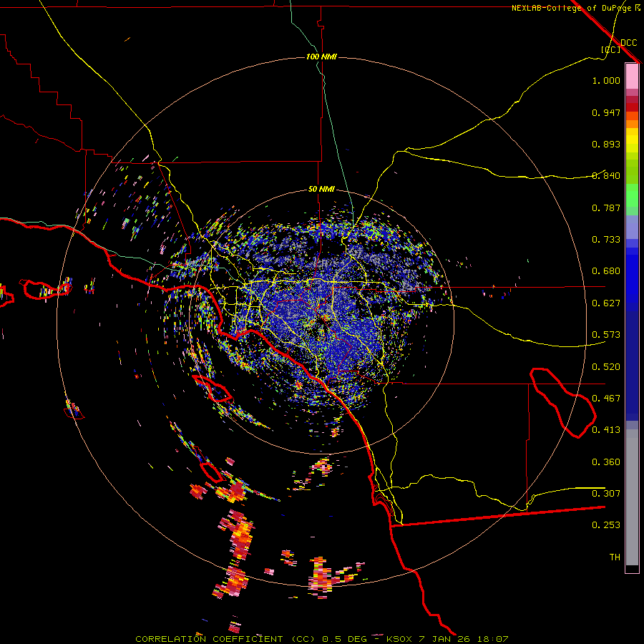Click the '0.520' colorbar value
Image resolution: width=644 pixels, height=644 pixels.
click(x=606, y=367)
